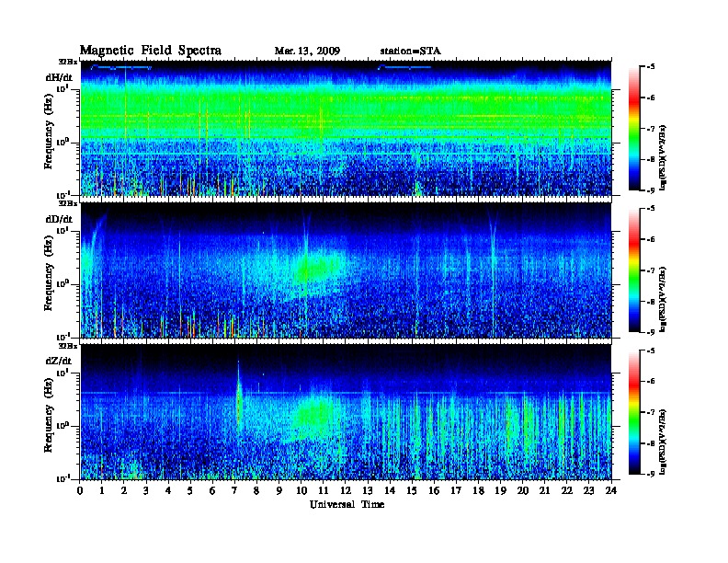Viewport: 728px width, 563px height.
Task: Click the '10' tick label on the Universal Time axis
Action: (x=301, y=490)
